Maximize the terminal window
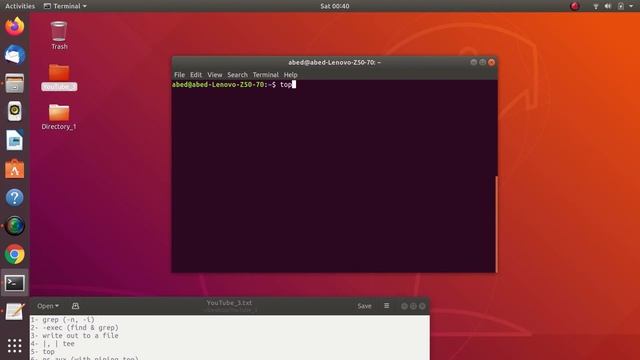The width and height of the screenshot is (640, 360). pyautogui.click(x=482, y=62)
